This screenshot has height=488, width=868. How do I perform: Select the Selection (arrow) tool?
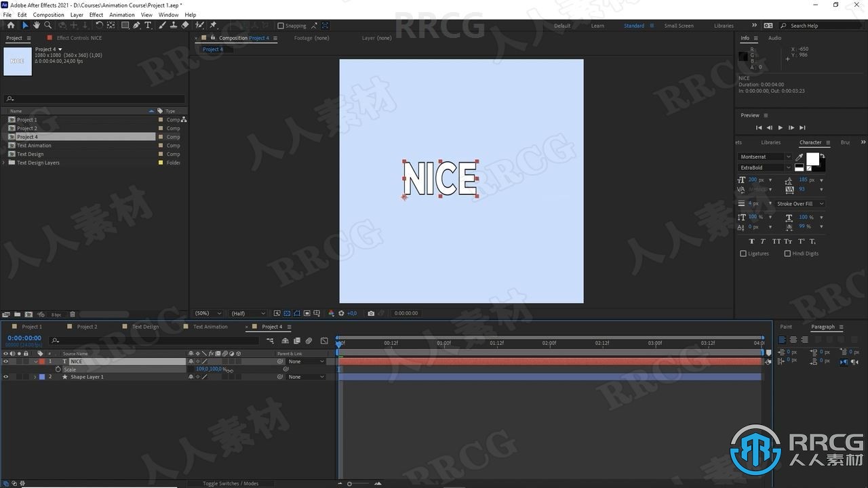click(x=26, y=25)
